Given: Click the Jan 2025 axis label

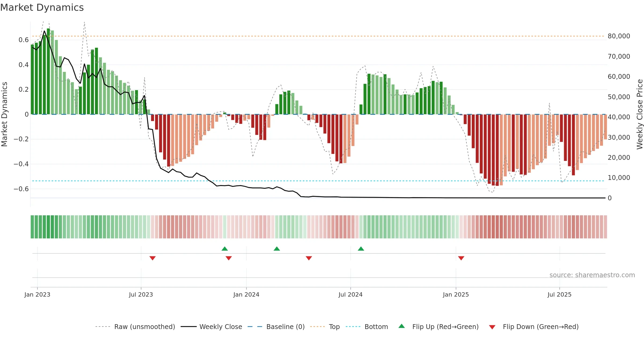Looking at the screenshot, I should [456, 294].
